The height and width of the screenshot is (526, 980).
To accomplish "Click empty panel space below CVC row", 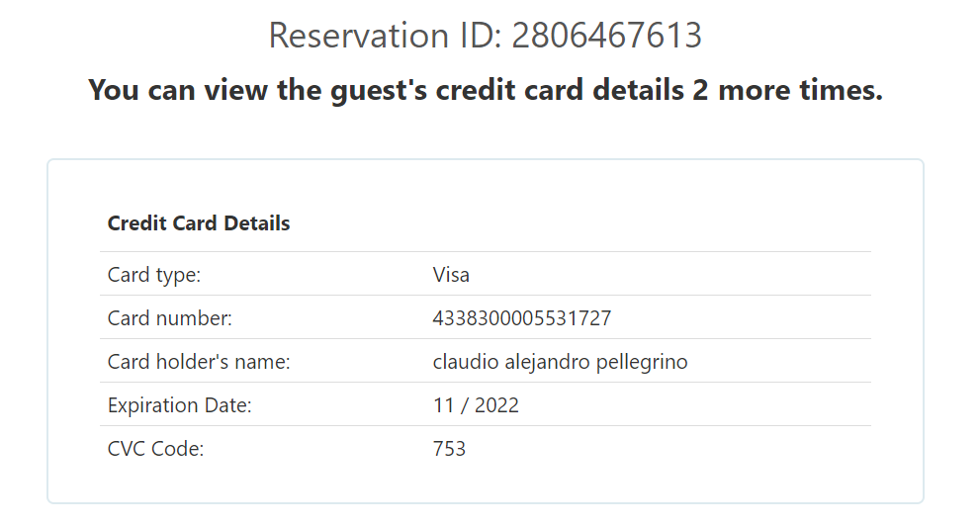I will pos(485,482).
